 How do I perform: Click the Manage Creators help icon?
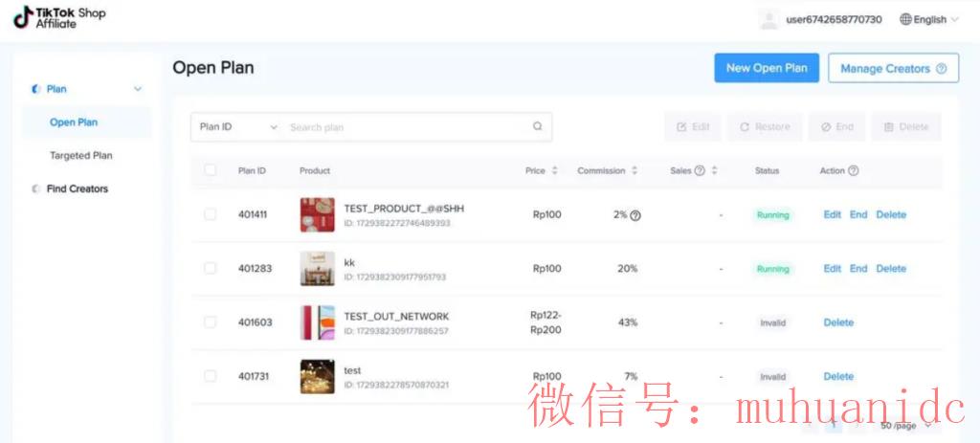click(942, 69)
